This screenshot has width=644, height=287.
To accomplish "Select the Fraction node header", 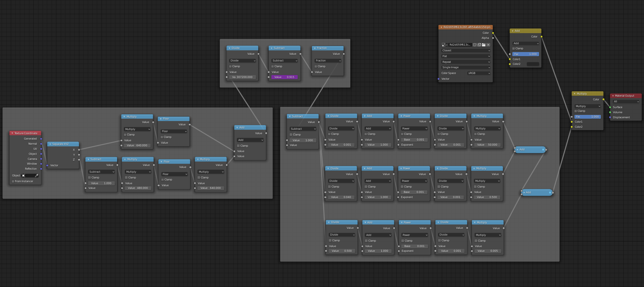I will 328,48.
